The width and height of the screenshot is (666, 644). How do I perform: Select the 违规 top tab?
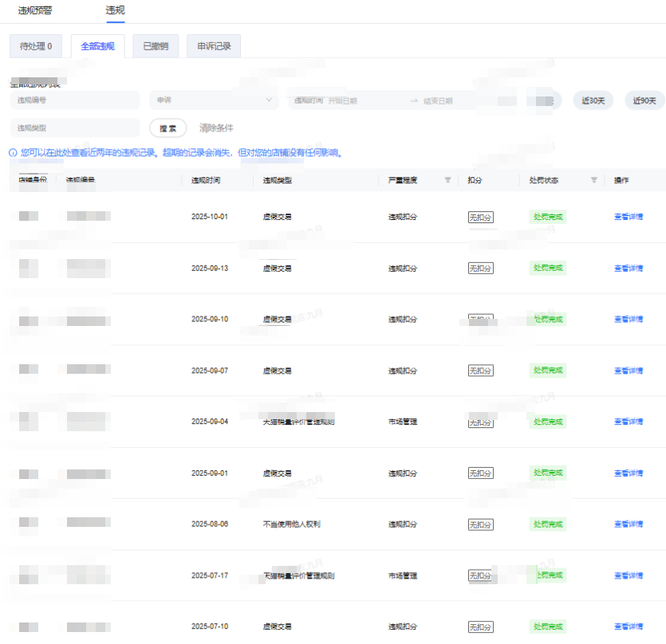pos(115,10)
